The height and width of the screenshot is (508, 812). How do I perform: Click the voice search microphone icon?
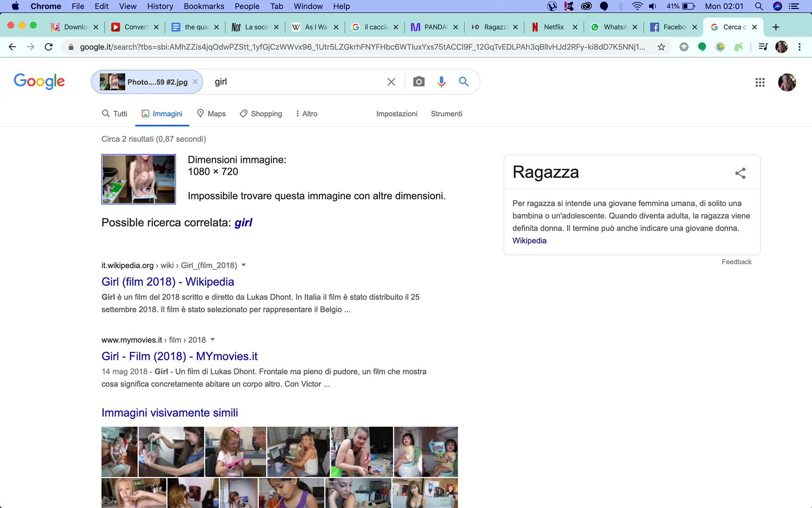[441, 82]
